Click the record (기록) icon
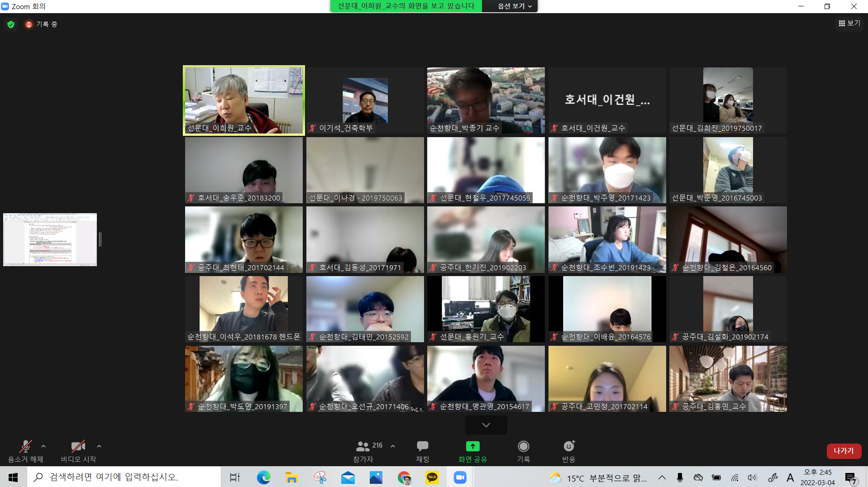 (x=523, y=447)
